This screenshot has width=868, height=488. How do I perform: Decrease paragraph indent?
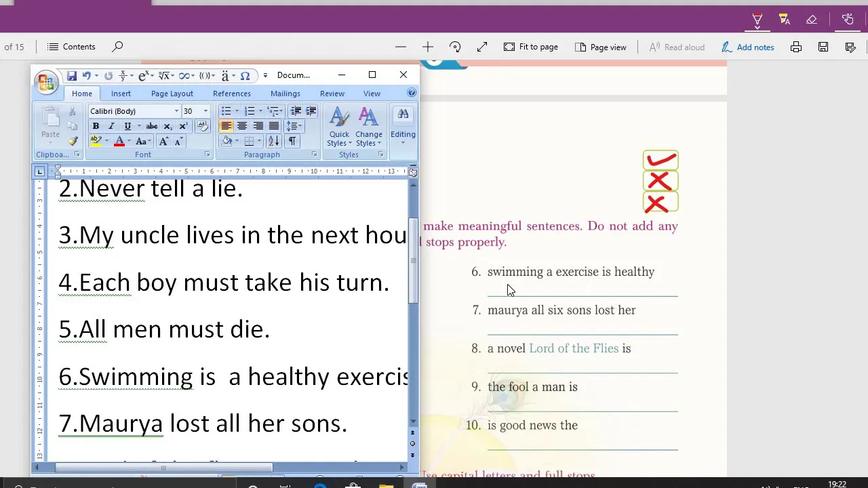coord(296,111)
